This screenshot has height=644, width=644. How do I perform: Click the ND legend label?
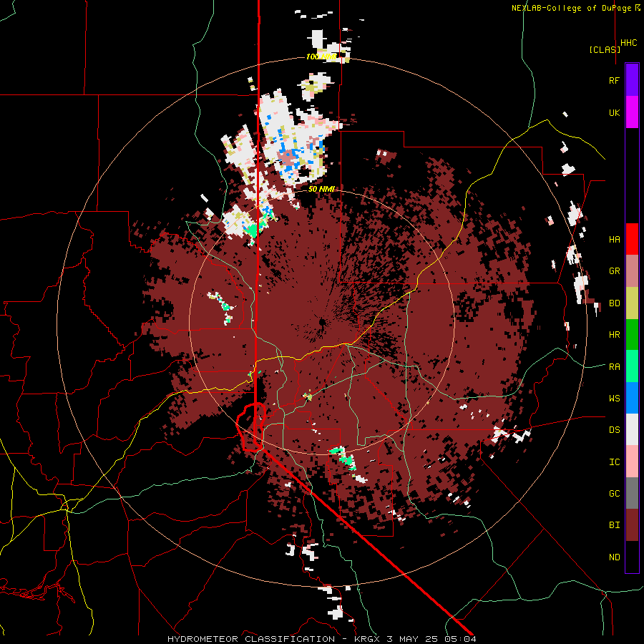(x=615, y=557)
